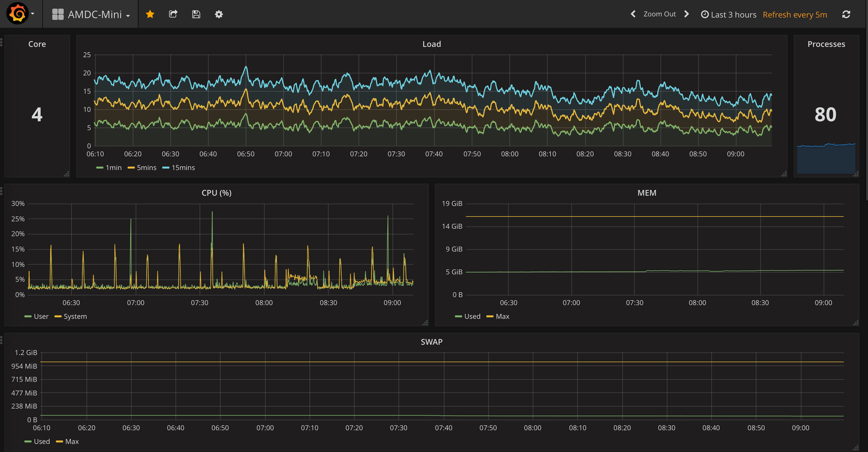Screen dimensions: 868x452
Task: Open the Grafana logo main menu
Action: 18,14
